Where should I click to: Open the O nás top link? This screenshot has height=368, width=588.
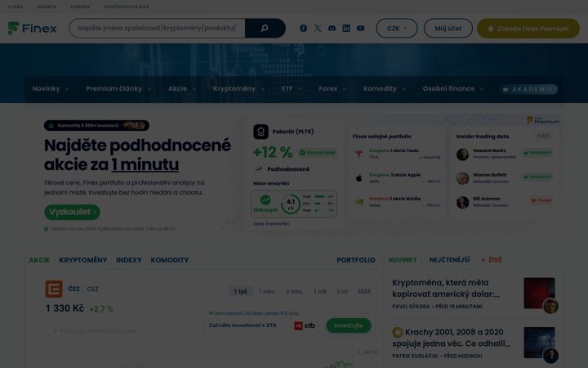15,7
